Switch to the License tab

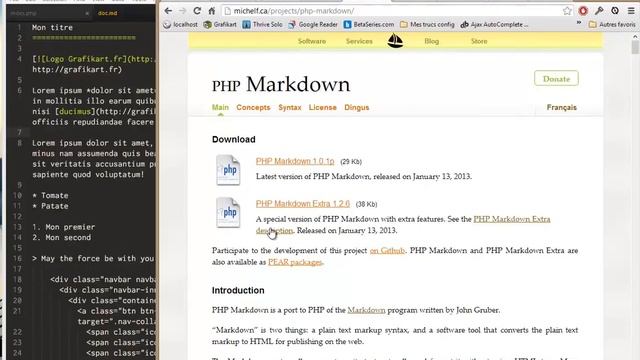[322, 107]
